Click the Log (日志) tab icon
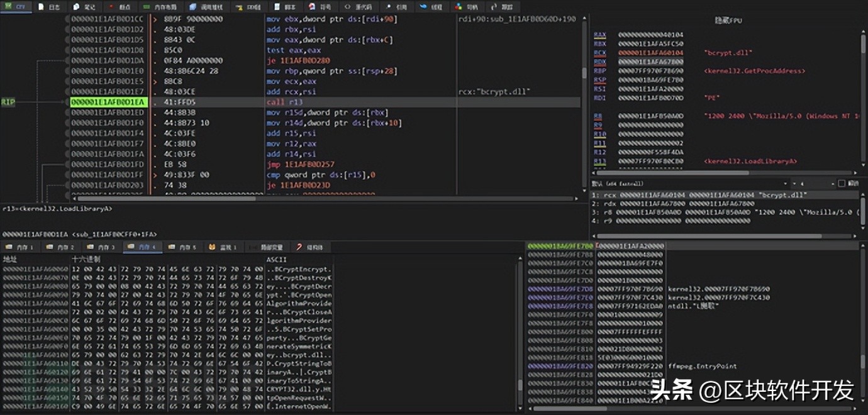The height and width of the screenshot is (415, 868). [x=42, y=7]
